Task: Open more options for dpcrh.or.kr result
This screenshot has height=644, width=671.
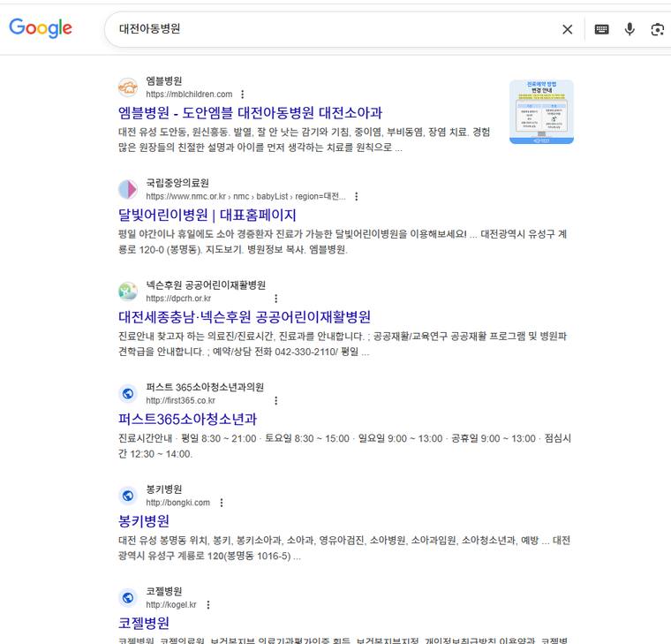Action: pyautogui.click(x=276, y=299)
